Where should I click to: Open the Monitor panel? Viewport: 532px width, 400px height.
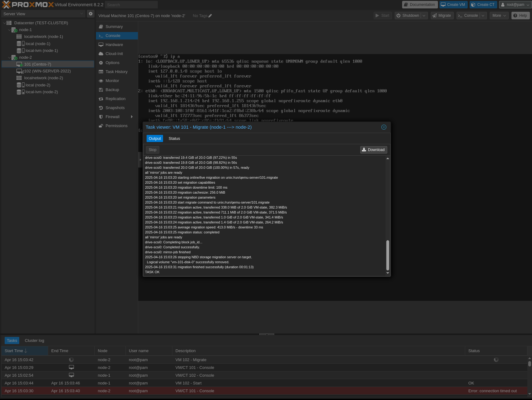[x=112, y=80]
